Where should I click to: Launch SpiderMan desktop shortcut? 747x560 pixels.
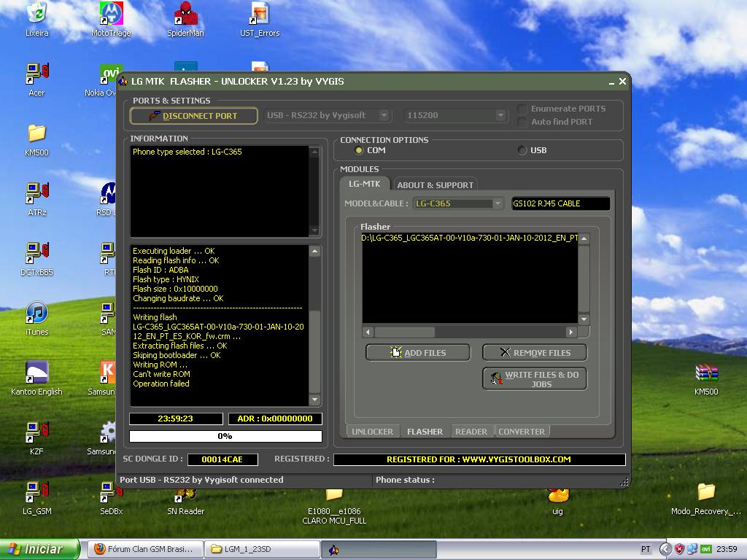185,19
